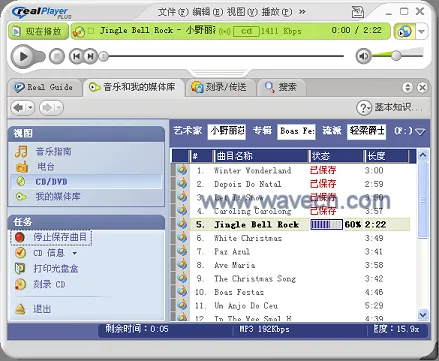
Task: Open the 现在播放 (Now Playing) button
Action: coord(38,31)
